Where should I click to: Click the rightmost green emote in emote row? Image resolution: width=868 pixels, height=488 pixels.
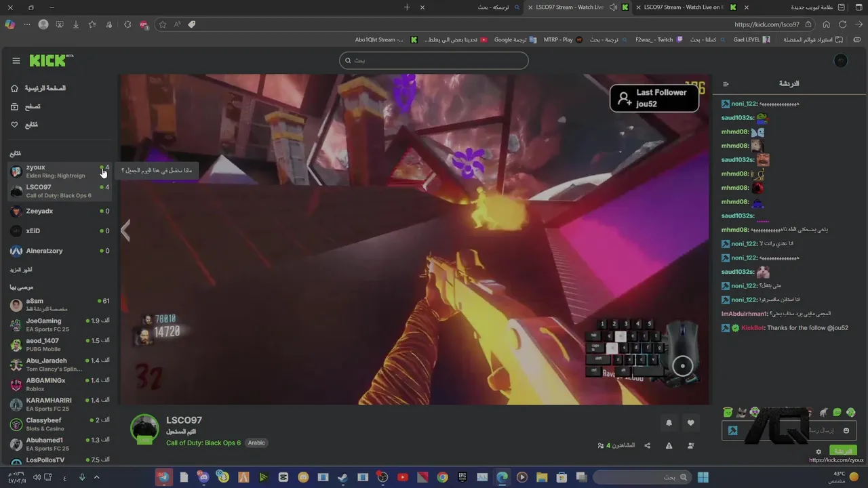pos(850,412)
